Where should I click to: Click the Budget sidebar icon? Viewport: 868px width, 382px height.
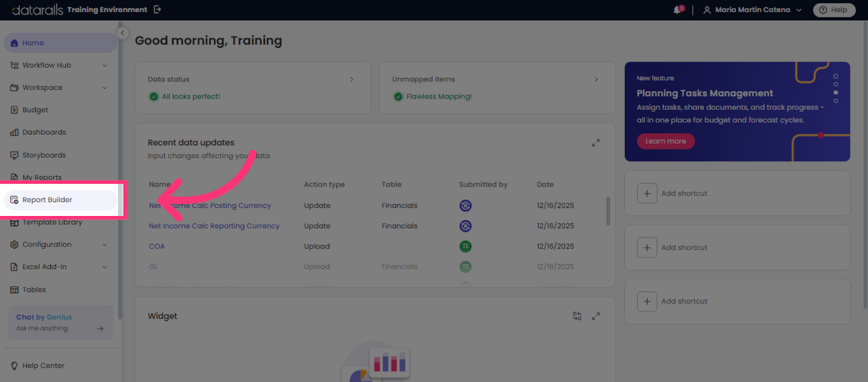click(14, 110)
